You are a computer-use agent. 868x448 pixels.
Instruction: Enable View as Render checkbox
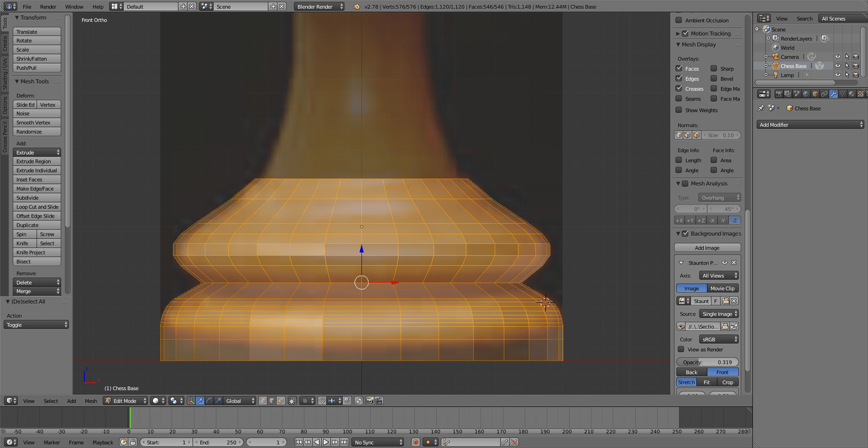681,349
